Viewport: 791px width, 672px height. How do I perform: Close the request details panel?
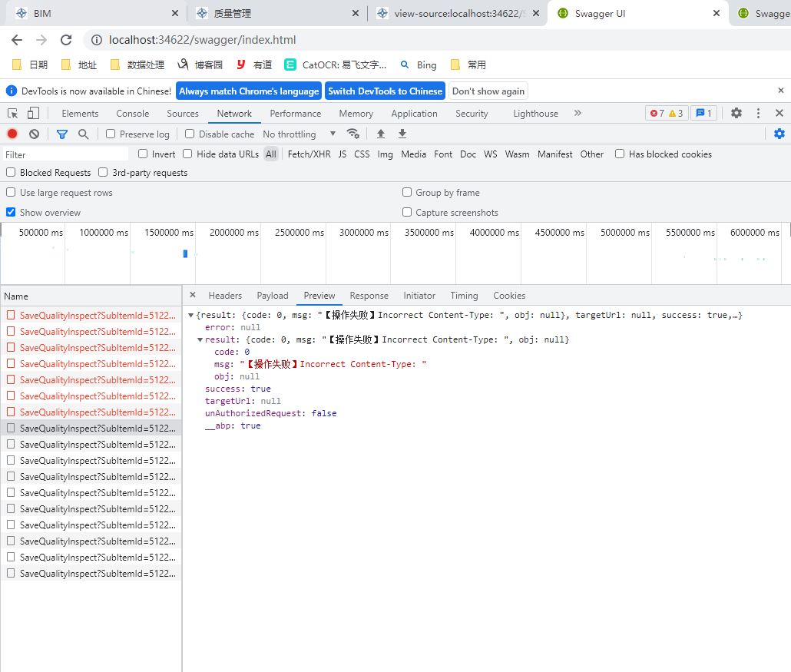coord(193,295)
